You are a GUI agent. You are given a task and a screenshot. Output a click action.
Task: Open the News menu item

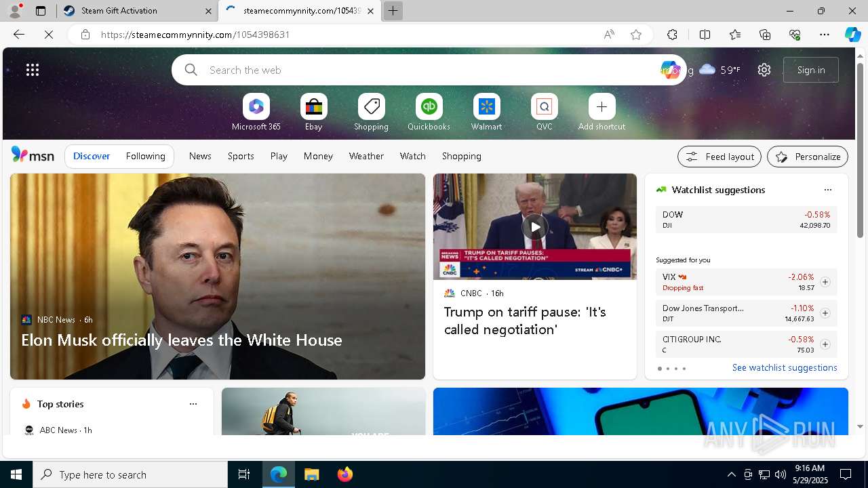pos(200,156)
